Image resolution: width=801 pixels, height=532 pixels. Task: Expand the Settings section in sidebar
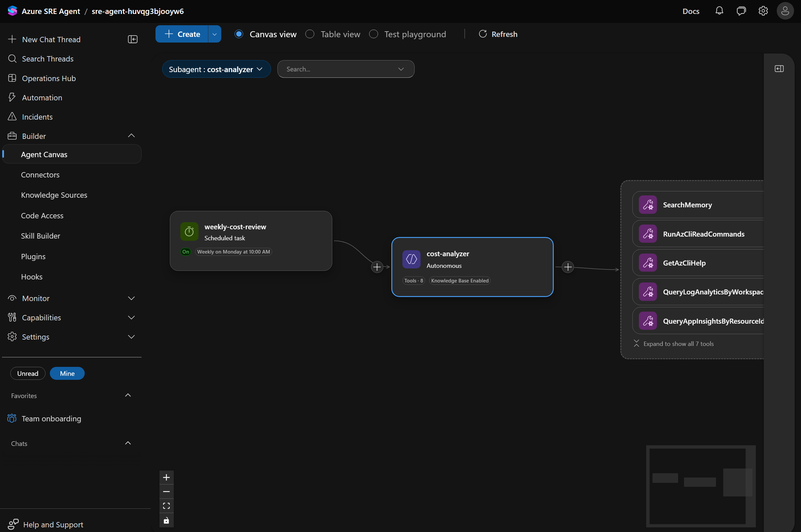pyautogui.click(x=132, y=337)
